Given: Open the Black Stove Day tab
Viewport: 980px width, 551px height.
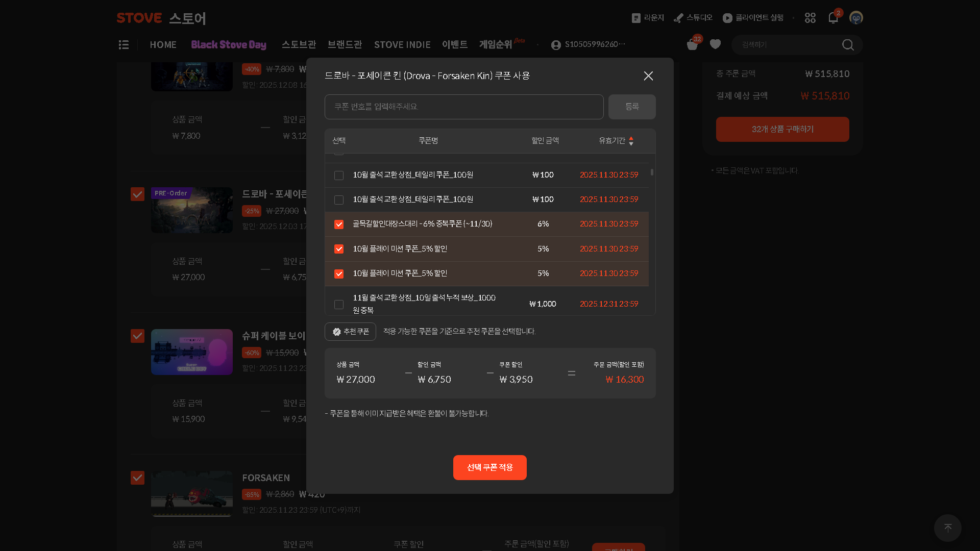Looking at the screenshot, I should 229,45.
